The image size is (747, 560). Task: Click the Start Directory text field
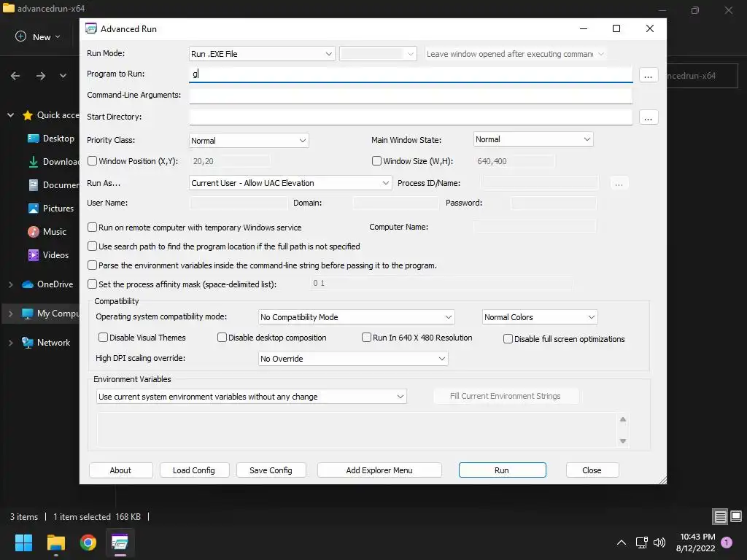click(x=411, y=117)
